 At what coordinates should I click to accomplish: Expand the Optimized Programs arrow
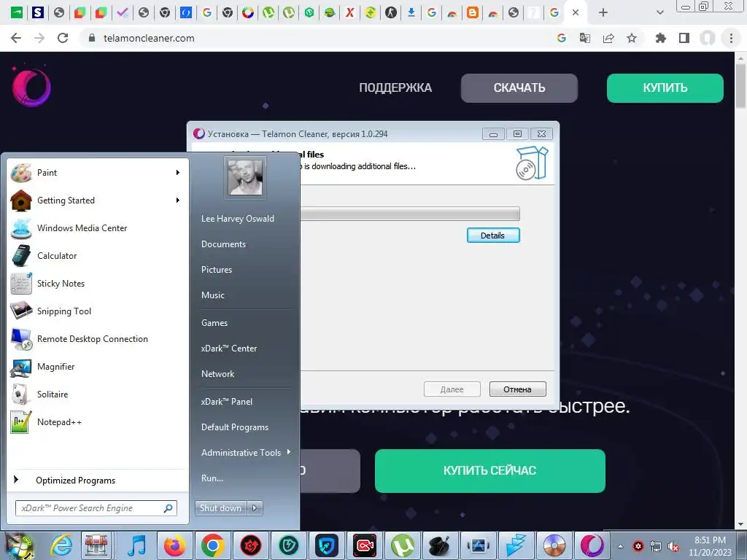16,480
